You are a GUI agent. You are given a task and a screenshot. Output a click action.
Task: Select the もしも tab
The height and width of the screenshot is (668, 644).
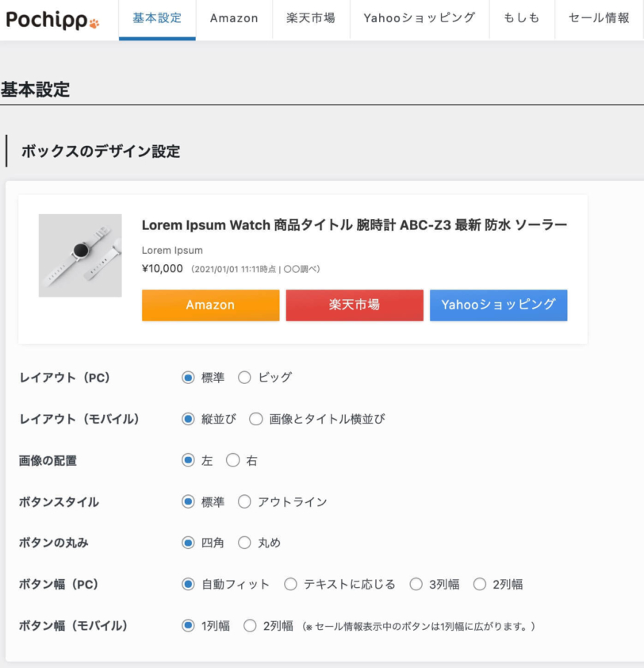[522, 20]
